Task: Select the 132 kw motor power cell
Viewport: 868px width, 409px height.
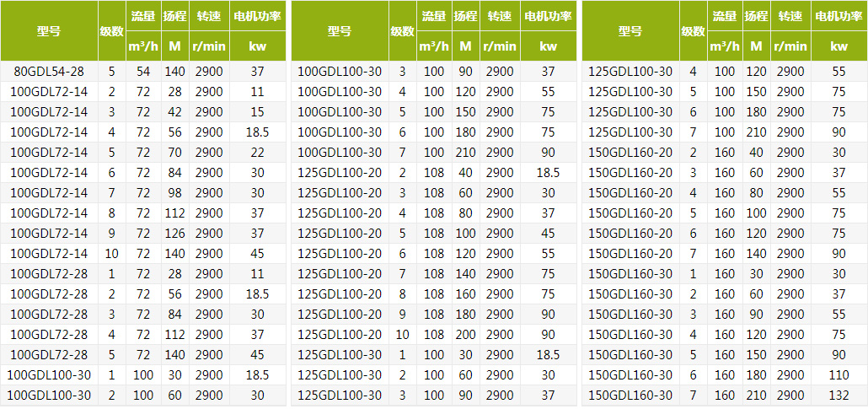Action: (x=839, y=396)
